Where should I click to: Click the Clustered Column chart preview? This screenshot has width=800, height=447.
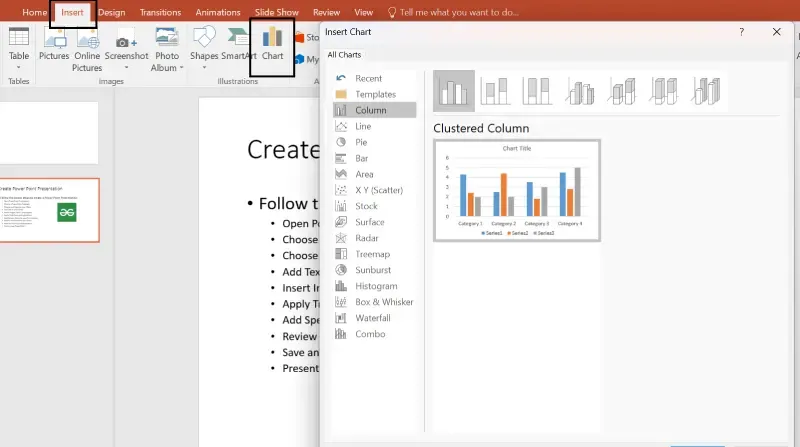[x=517, y=190]
